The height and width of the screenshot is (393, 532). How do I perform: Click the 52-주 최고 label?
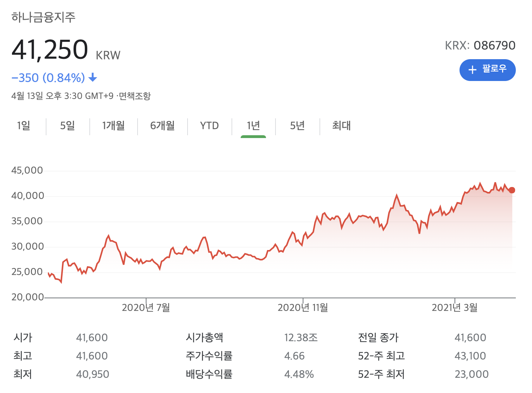pyautogui.click(x=381, y=356)
